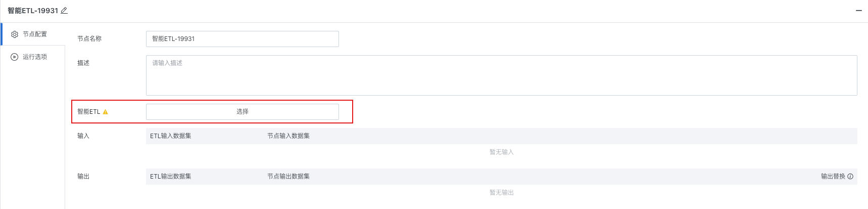Select the ETL输入数据集 column header
The image size is (868, 209).
pos(171,136)
